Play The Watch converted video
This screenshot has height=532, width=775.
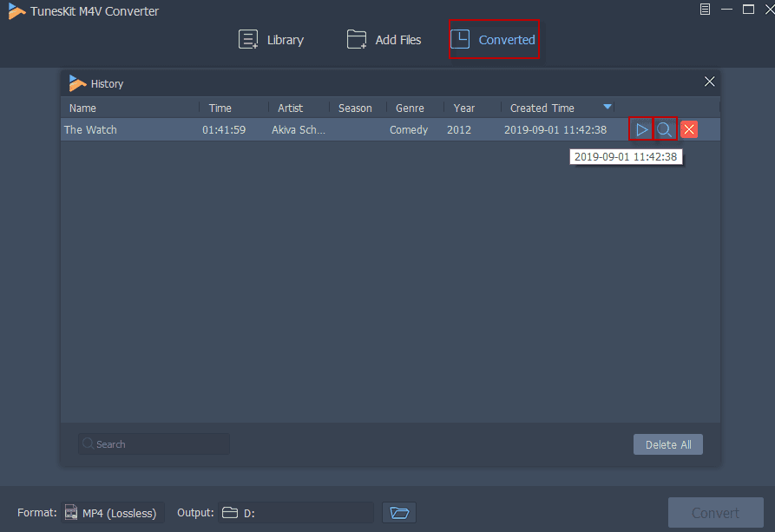(x=641, y=129)
